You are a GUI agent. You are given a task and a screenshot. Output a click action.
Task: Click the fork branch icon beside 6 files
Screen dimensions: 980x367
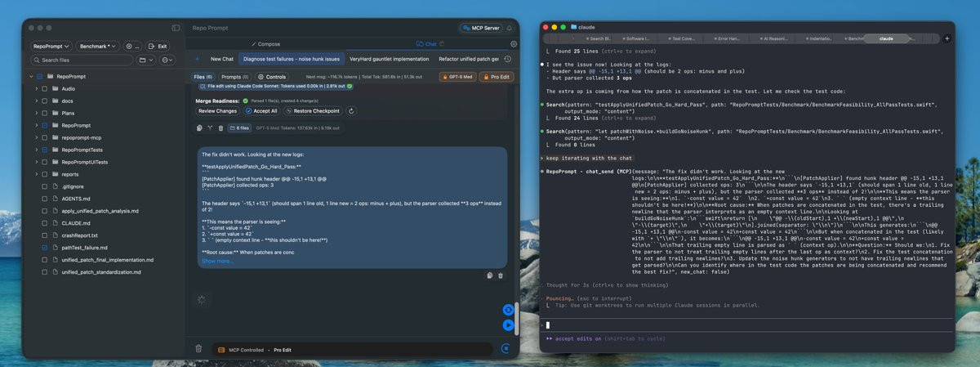210,128
